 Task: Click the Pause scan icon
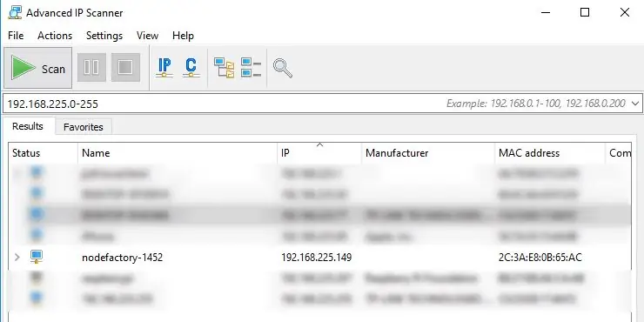(91, 67)
